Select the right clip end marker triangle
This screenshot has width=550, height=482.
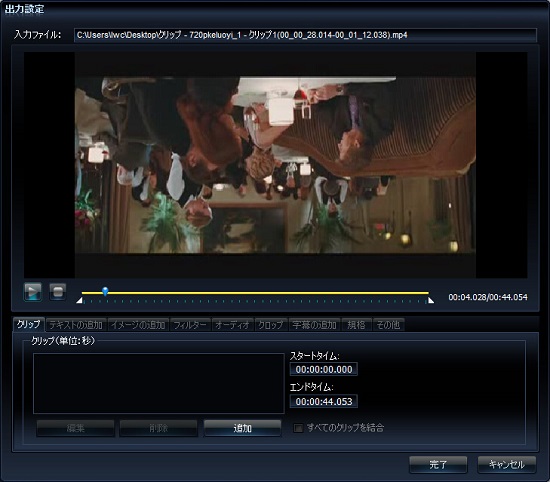(x=431, y=300)
